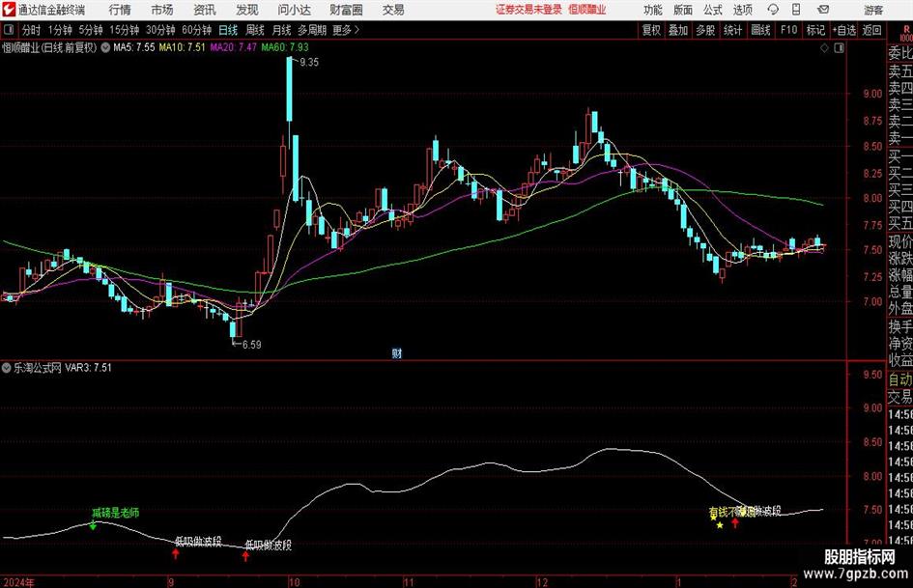913x588 pixels.
Task: Click the 统计 statistics button
Action: pyautogui.click(x=733, y=30)
